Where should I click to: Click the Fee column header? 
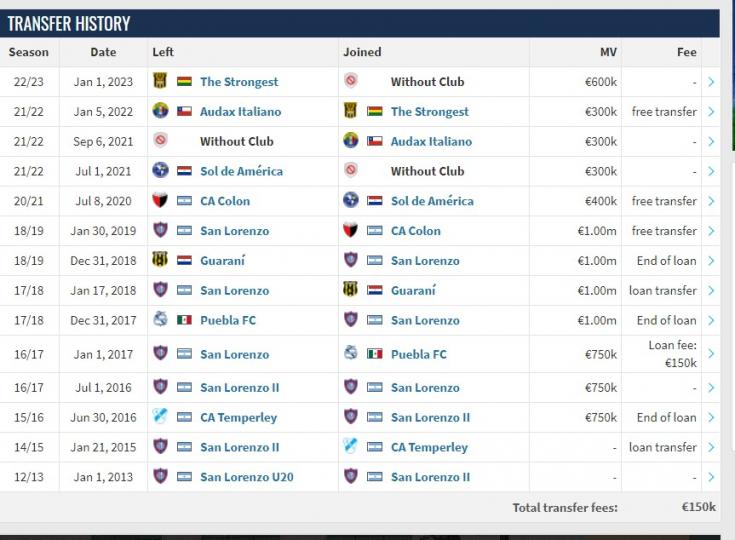click(686, 52)
